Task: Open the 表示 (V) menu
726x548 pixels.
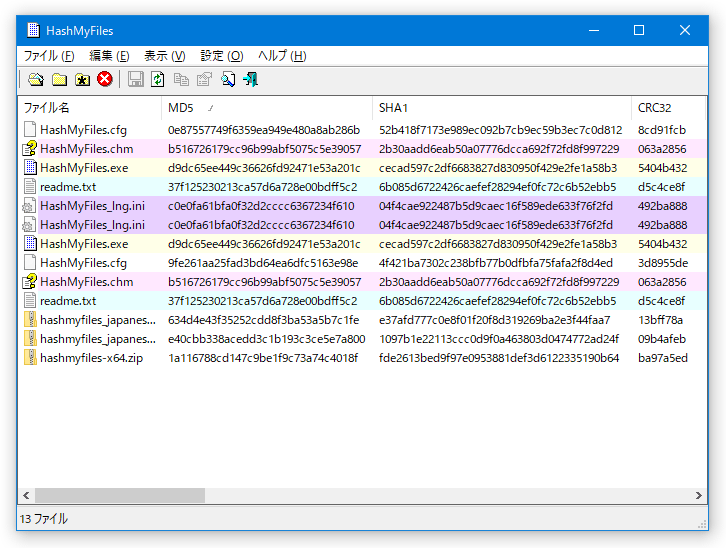Action: point(164,56)
